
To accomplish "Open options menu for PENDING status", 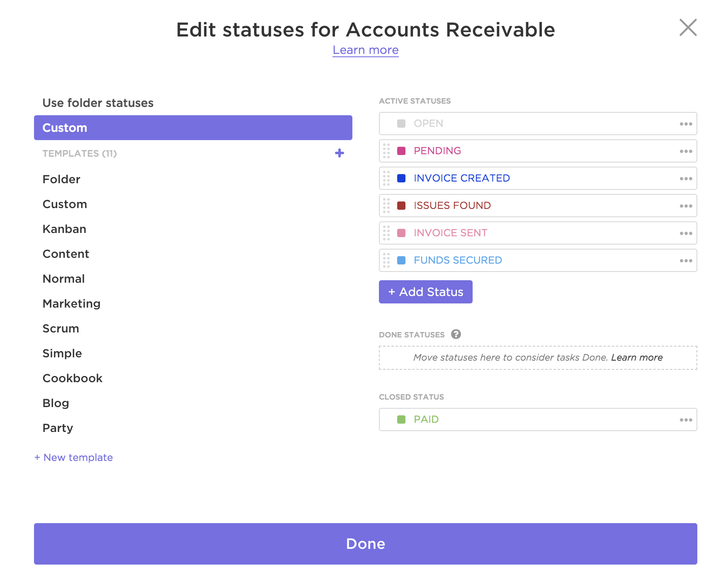I will pyautogui.click(x=686, y=151).
